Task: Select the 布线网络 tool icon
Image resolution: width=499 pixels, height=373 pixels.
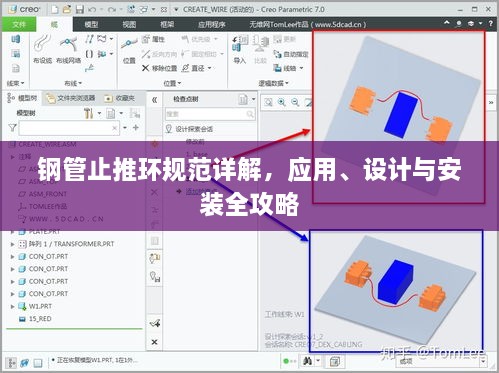Action: (x=68, y=49)
